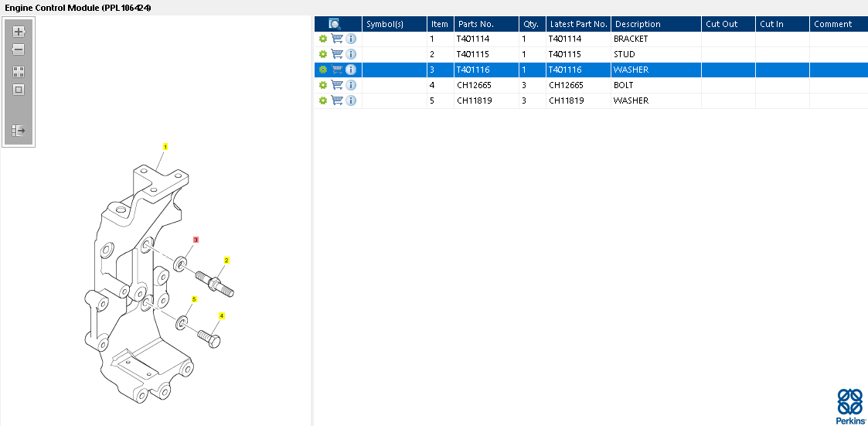The image size is (868, 426).
Task: Click latest part number CH11819
Action: [567, 101]
